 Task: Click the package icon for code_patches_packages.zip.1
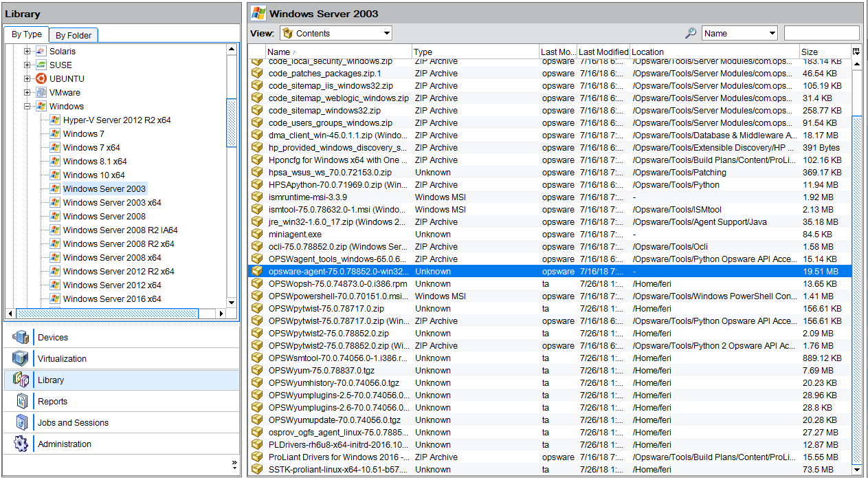click(257, 73)
